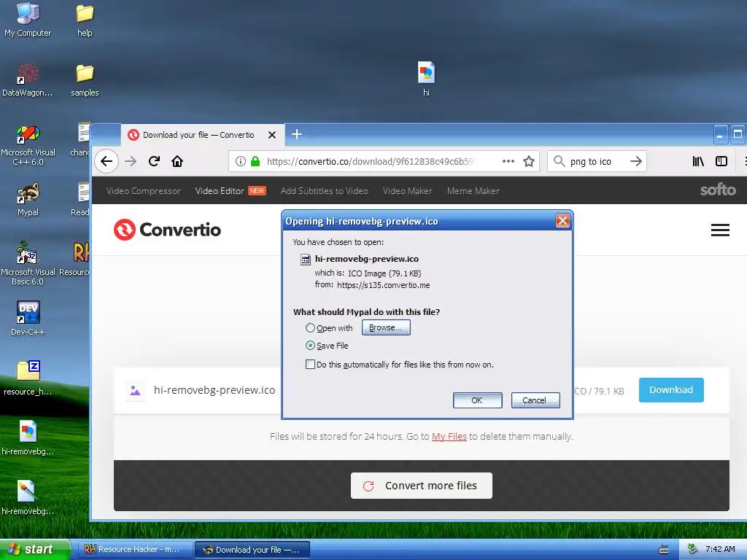747x560 pixels.
Task: Go to browser Home page
Action: pos(177,161)
